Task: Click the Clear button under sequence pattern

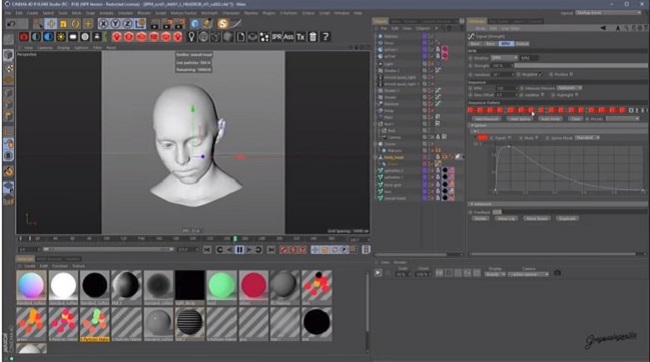Action: pos(575,119)
